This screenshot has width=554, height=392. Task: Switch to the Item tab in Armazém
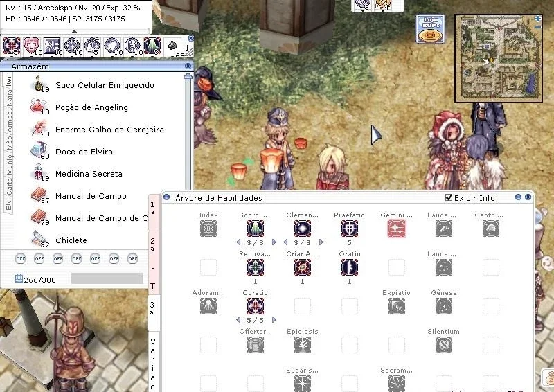coord(9,79)
